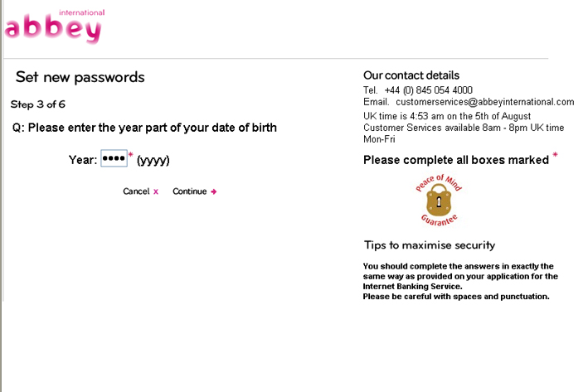This screenshot has width=588, height=392.
Task: Click the 'Step 3 of 6' indicator
Action: pyautogui.click(x=38, y=104)
